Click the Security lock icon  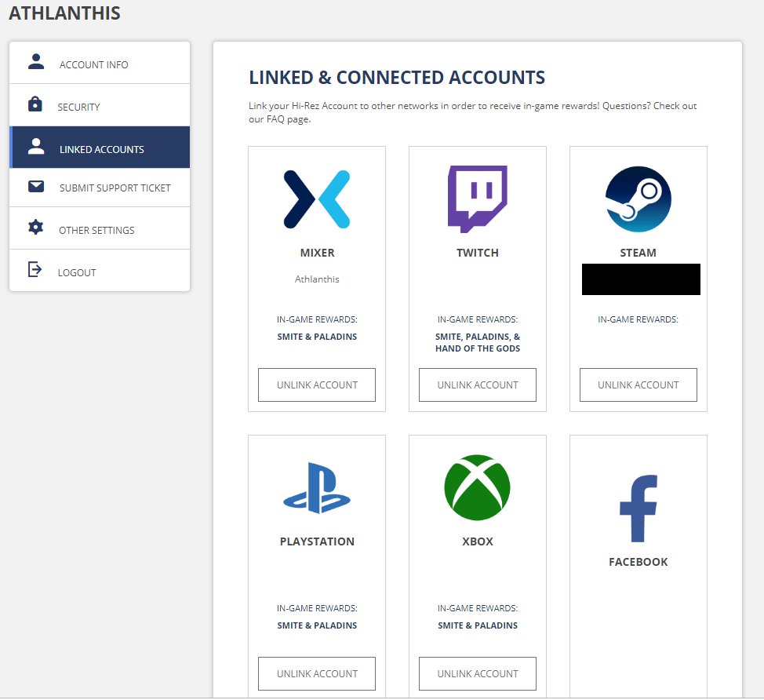coord(35,104)
